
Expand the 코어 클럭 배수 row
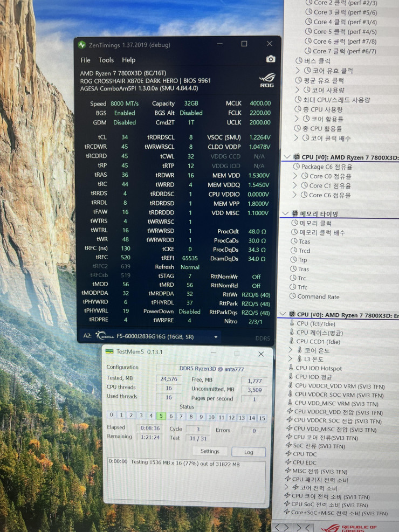coord(296,138)
